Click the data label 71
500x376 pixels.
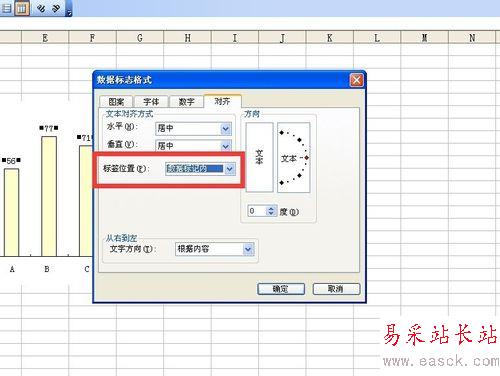click(86, 138)
